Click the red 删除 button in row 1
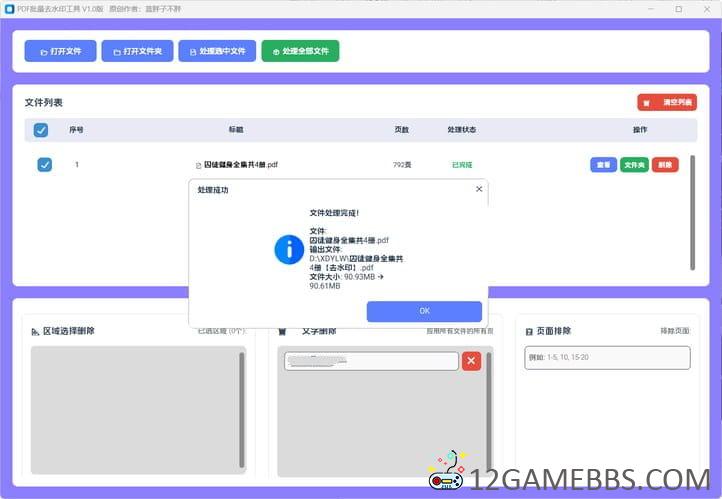Image resolution: width=722 pixels, height=499 pixels. (x=665, y=165)
